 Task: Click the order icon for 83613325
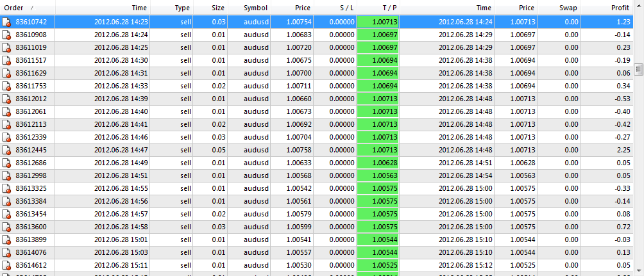(6, 189)
